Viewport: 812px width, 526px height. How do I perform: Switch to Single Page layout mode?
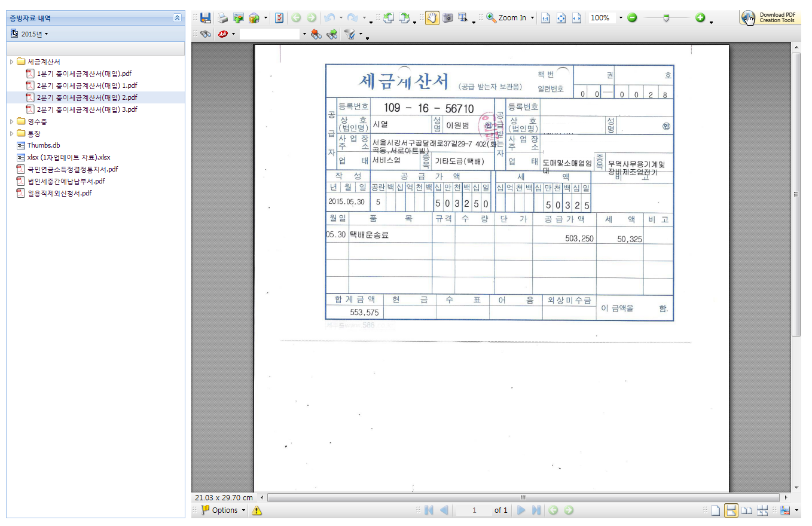716,510
